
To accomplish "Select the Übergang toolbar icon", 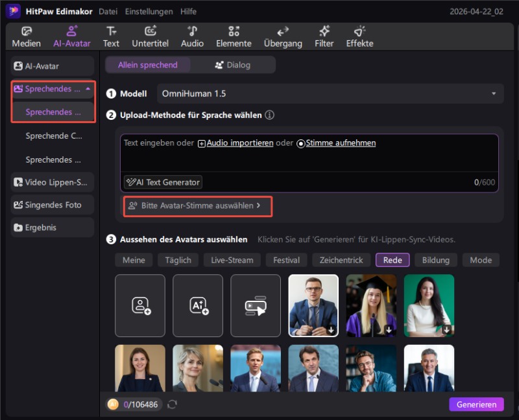I will 282,36.
